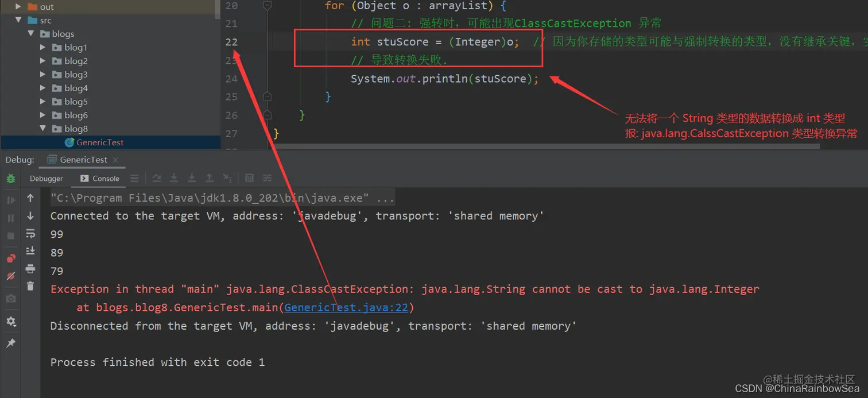Image resolution: width=868 pixels, height=398 pixels.
Task: Click the Resume Program icon
Action: pyautogui.click(x=11, y=200)
